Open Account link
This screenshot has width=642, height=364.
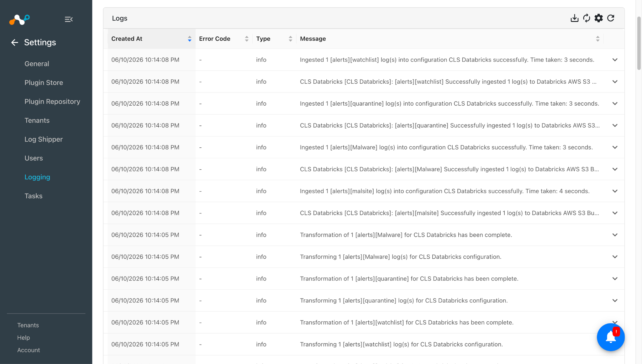tap(29, 350)
